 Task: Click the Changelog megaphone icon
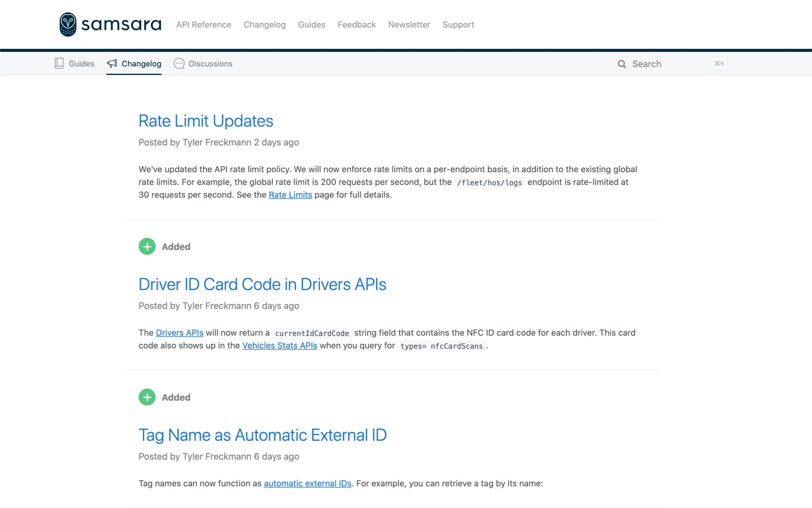coord(112,63)
